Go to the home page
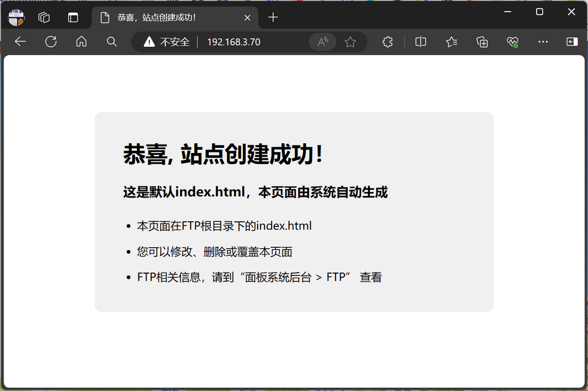588x391 pixels. [81, 42]
